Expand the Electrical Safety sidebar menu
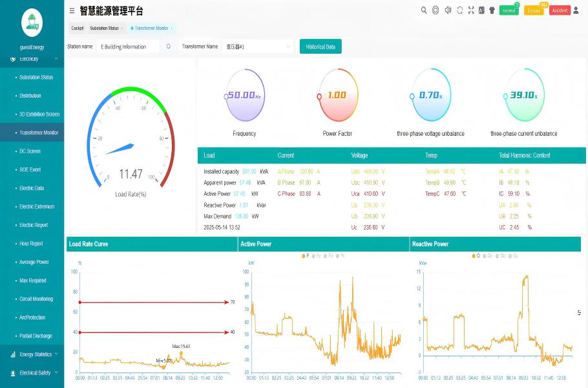Image resolution: width=588 pixels, height=388 pixels. (35, 373)
